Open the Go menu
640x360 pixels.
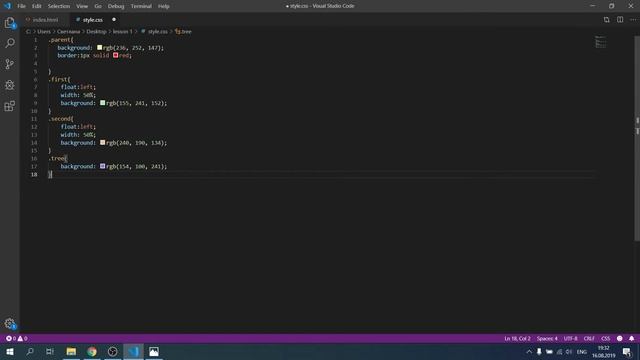[98, 6]
